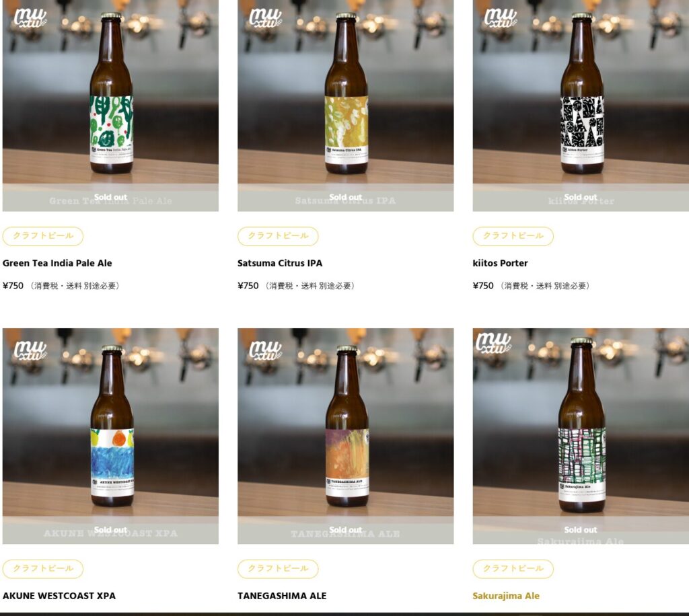The height and width of the screenshot is (616, 689).
Task: Open the kiitos Porter bottle photo
Action: click(581, 106)
